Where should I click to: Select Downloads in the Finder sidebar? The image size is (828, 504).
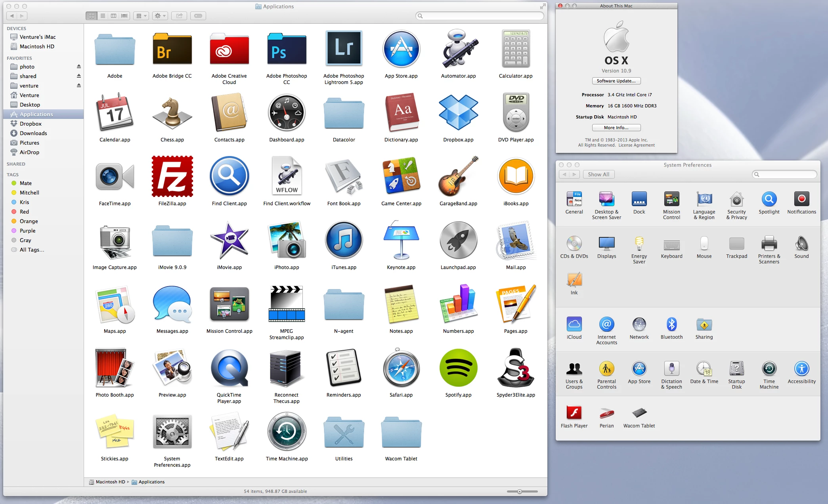coord(33,133)
